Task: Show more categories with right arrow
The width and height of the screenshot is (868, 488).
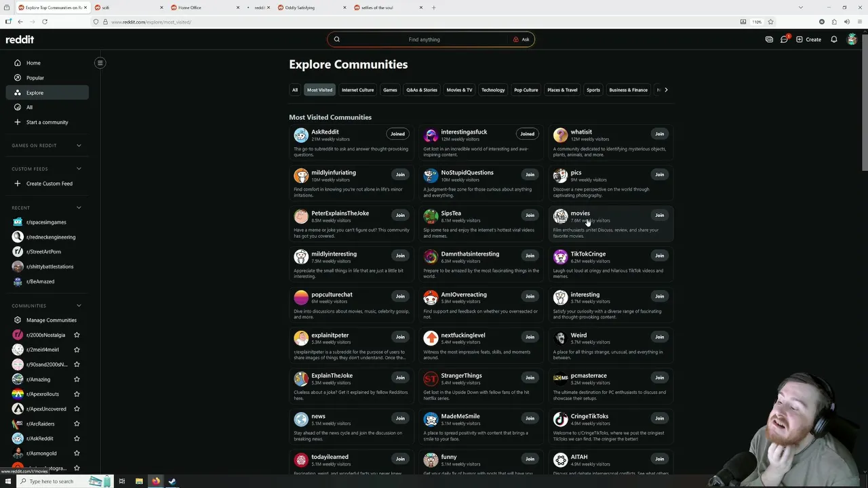Action: [x=666, y=89]
